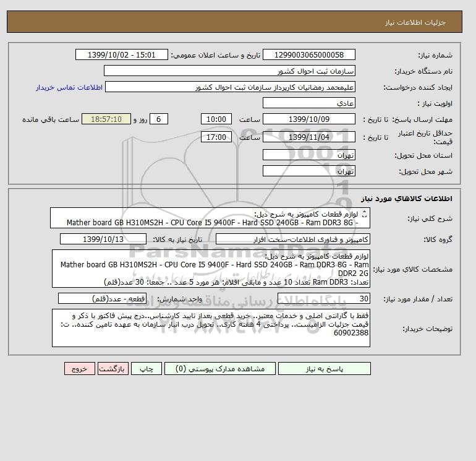This screenshot has height=461, width=476.
Task: Click delivery city field تهران
Action: click(308, 171)
